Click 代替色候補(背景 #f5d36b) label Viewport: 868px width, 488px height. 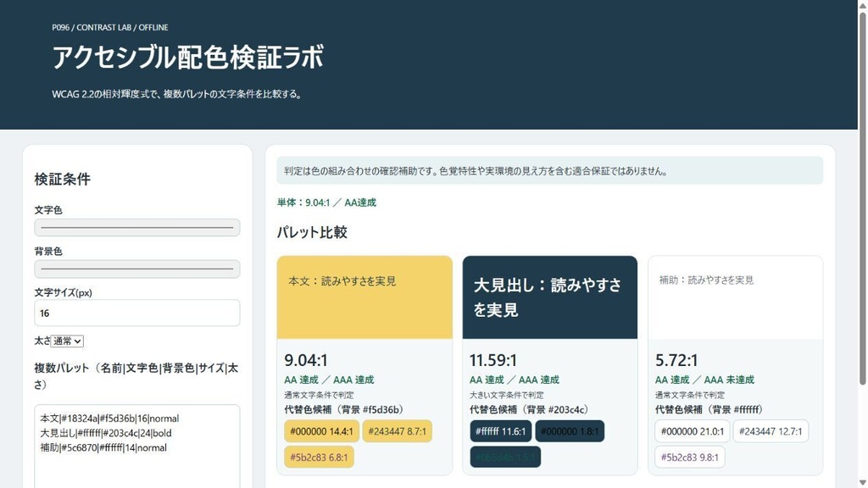[x=346, y=410]
